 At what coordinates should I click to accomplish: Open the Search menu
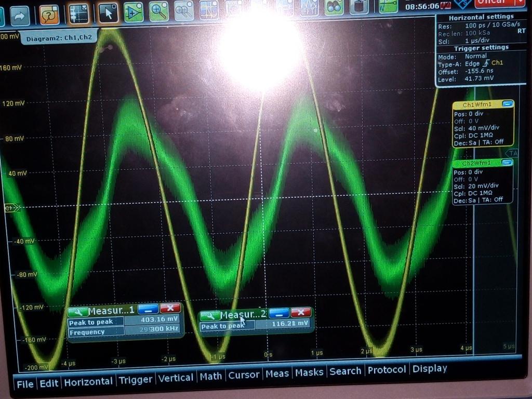click(x=345, y=371)
